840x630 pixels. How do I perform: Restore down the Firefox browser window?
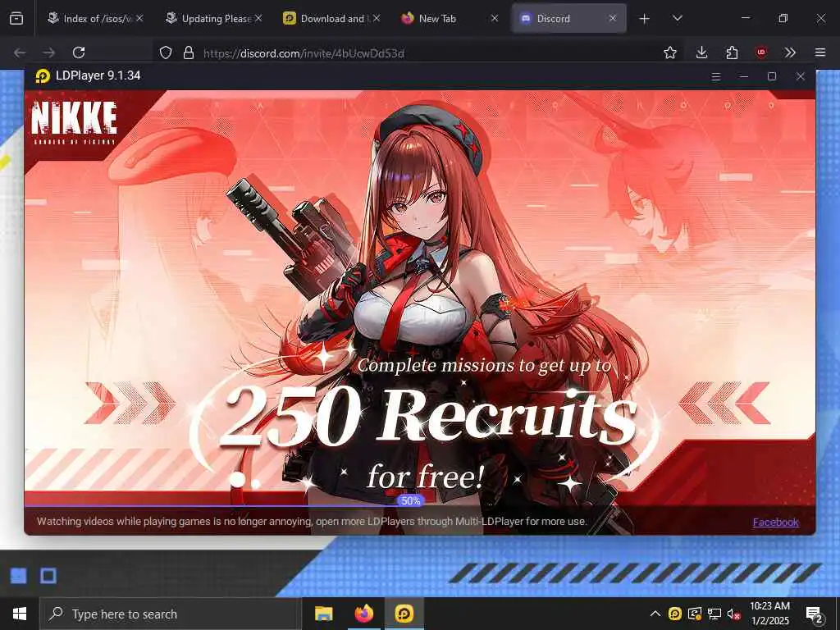tap(783, 18)
